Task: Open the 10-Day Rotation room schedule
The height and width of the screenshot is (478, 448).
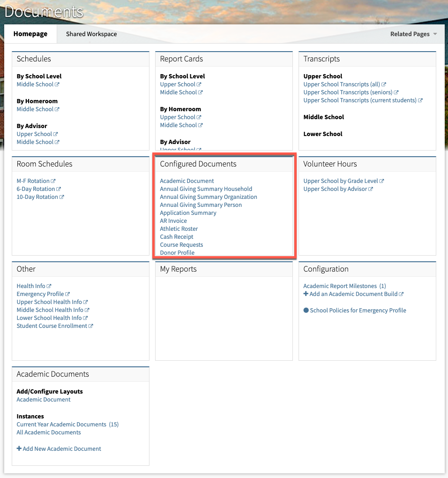Action: pos(37,197)
